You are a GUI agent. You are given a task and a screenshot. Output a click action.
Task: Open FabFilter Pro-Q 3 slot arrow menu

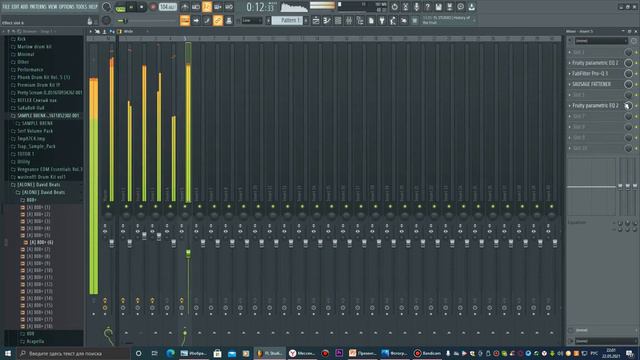coord(570,73)
